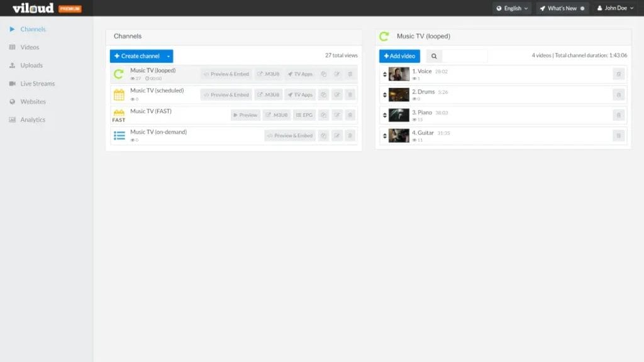
Task: Click the search magnifier icon in video panel
Action: (434, 56)
